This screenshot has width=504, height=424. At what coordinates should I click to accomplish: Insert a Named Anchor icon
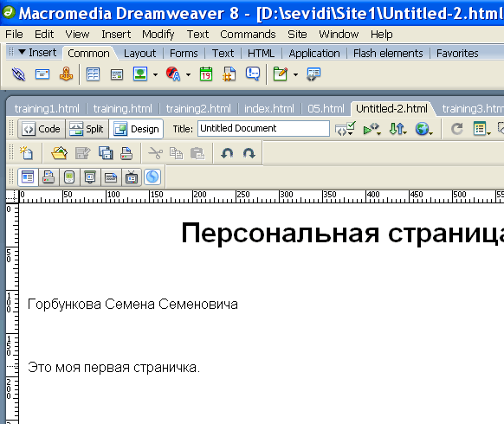tap(66, 74)
